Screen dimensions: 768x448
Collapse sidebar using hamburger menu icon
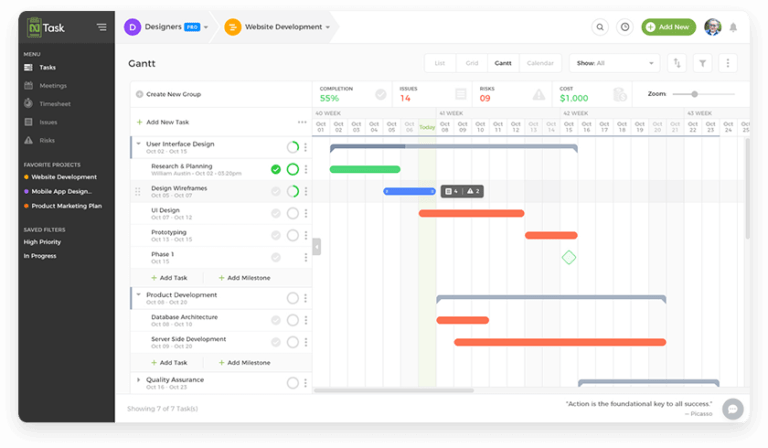pos(101,27)
